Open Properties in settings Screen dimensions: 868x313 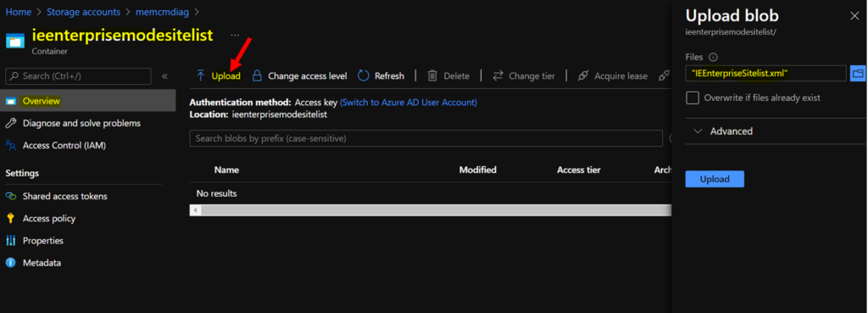point(42,240)
